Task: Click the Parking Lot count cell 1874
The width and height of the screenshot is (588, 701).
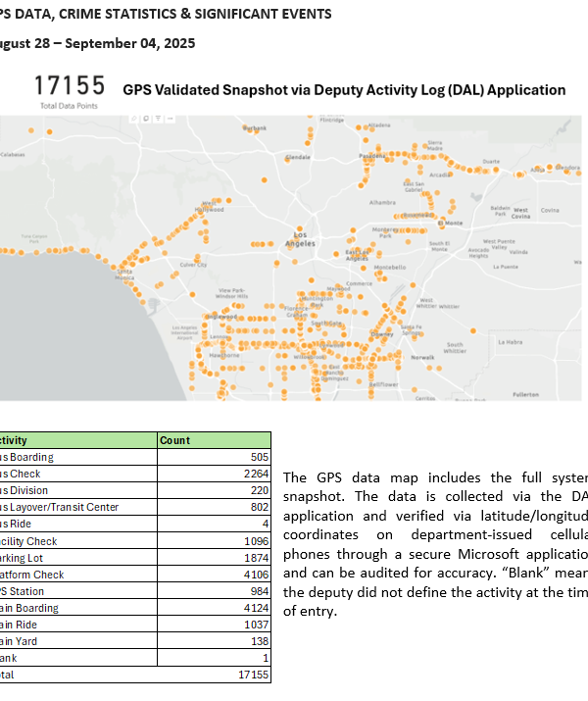Action: (x=252, y=558)
